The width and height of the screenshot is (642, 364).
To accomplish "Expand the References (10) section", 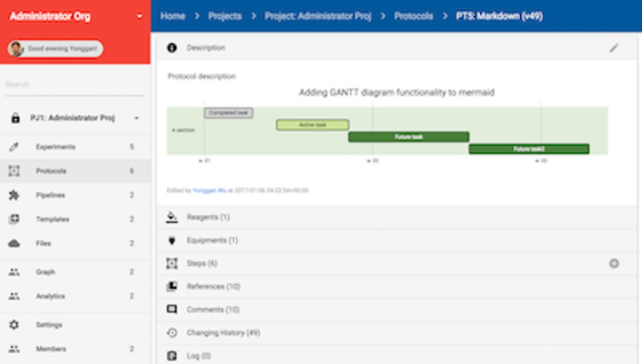I will 213,286.
